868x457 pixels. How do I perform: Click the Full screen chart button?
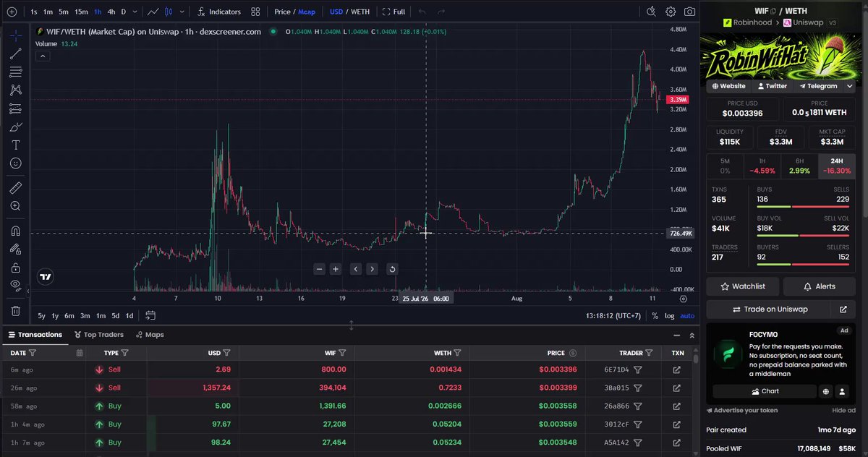pos(393,12)
